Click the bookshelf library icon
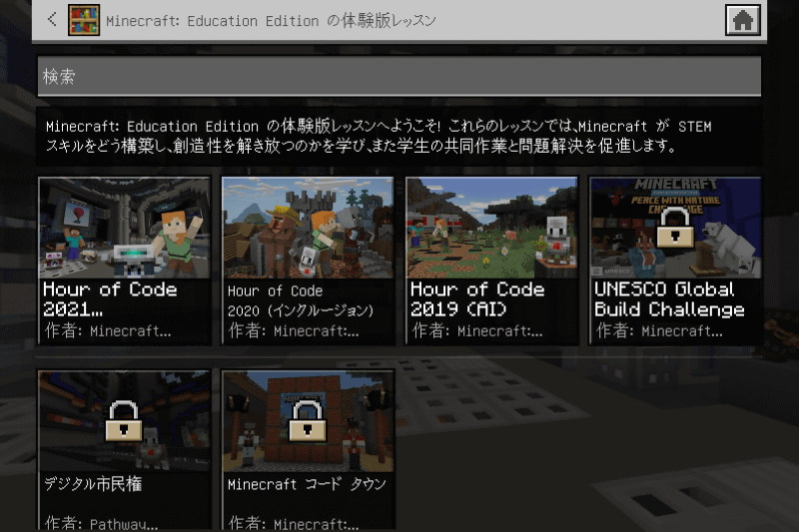799x532 pixels. (x=84, y=20)
